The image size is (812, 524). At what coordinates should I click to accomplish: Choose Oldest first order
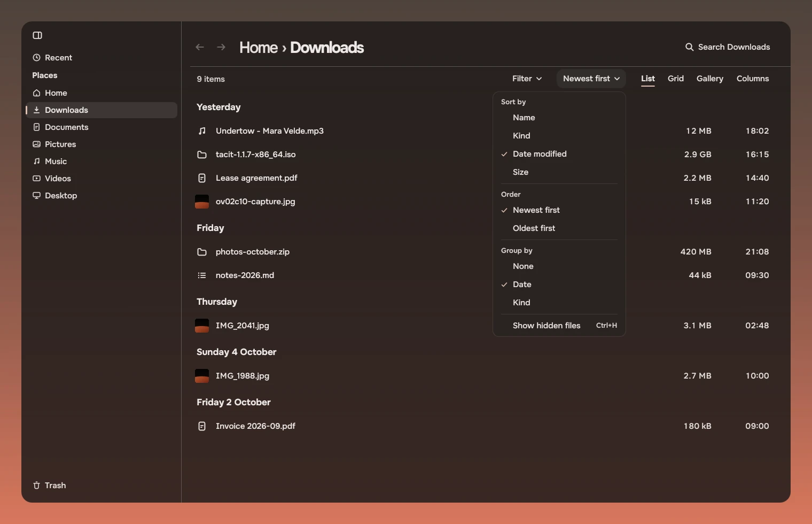coord(559,228)
